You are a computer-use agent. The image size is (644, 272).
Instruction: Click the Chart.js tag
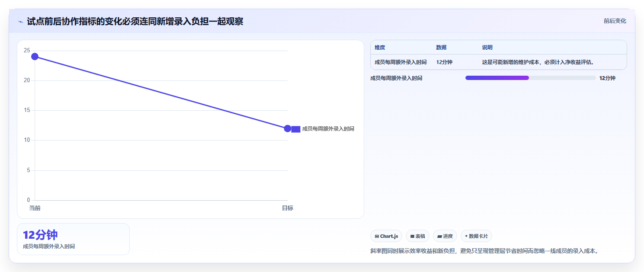tap(386, 236)
